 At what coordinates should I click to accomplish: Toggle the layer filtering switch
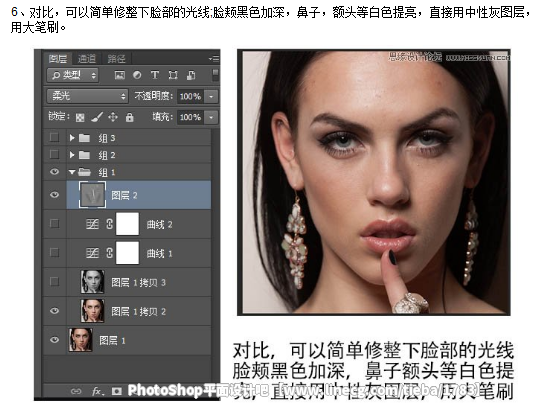(215, 75)
